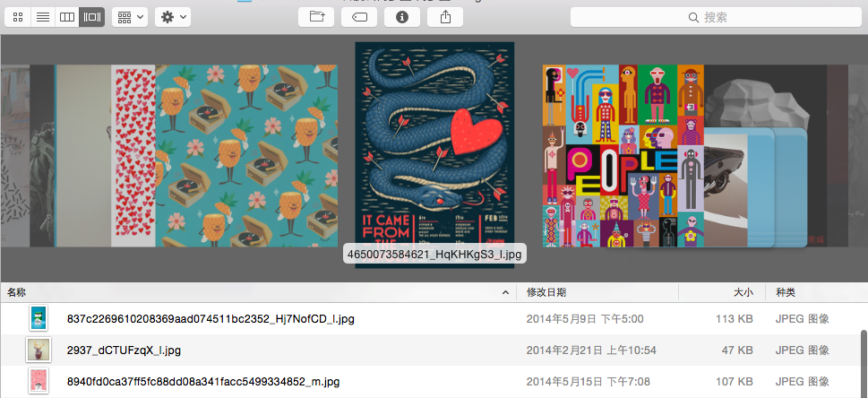The height and width of the screenshot is (398, 868).
Task: Click size value 113 KB
Action: point(734,319)
